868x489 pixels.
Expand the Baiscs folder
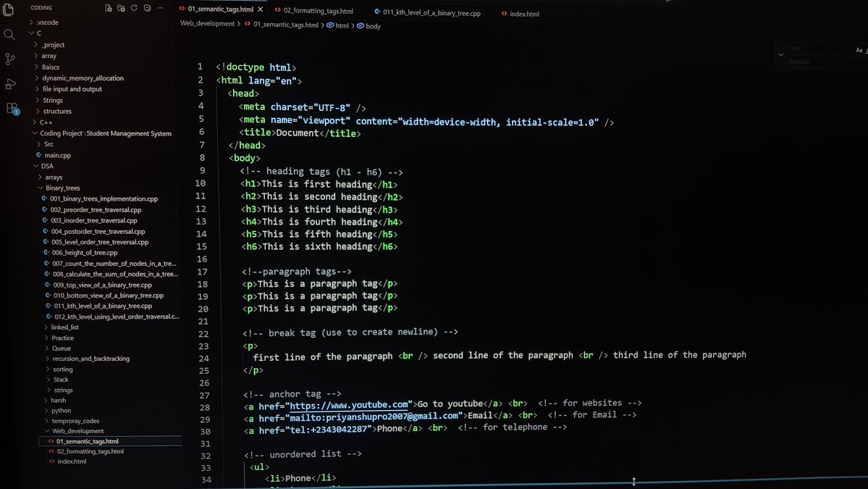coord(46,67)
